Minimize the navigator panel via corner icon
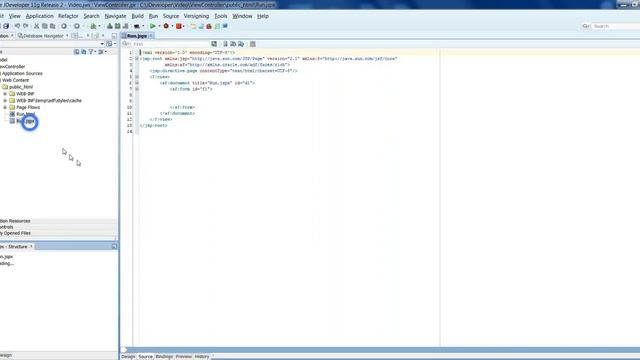 coord(114,36)
